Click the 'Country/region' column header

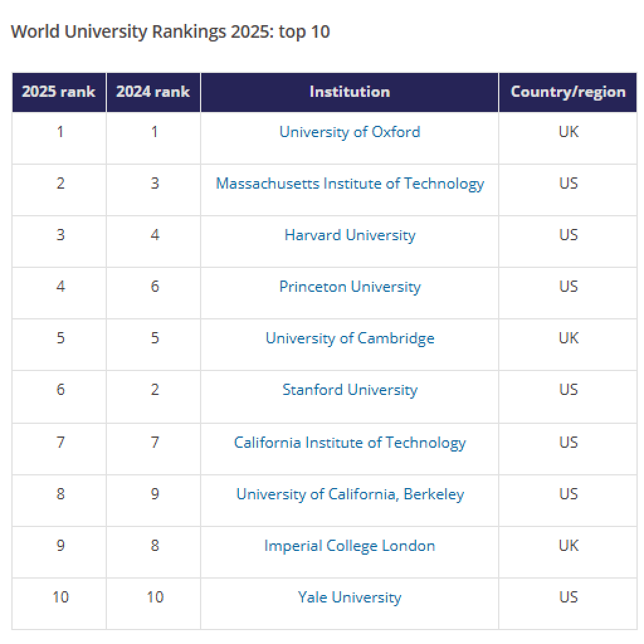point(568,92)
